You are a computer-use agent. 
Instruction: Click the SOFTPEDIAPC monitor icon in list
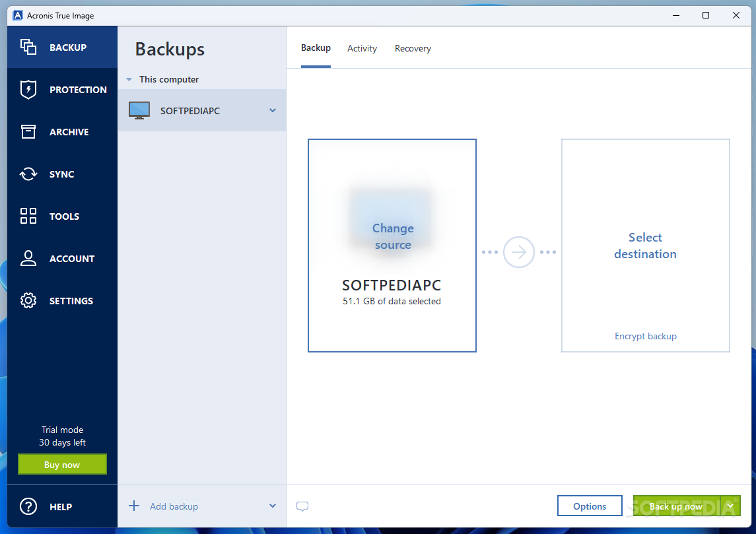pos(139,110)
